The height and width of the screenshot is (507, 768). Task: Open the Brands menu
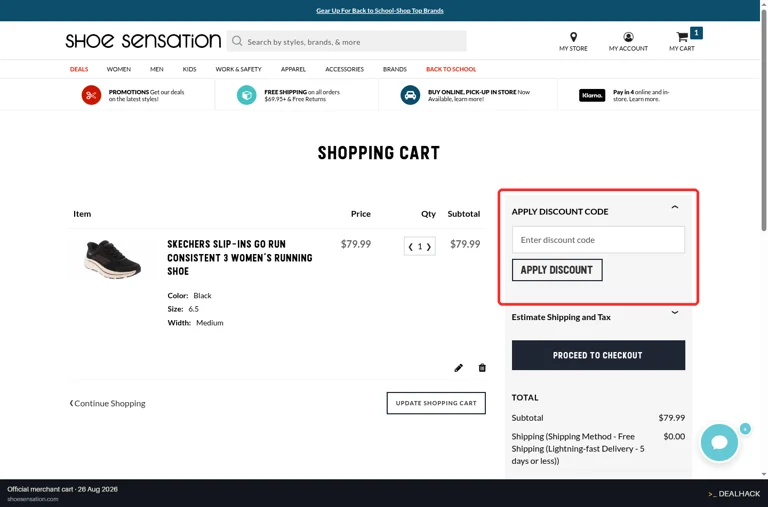tap(395, 69)
